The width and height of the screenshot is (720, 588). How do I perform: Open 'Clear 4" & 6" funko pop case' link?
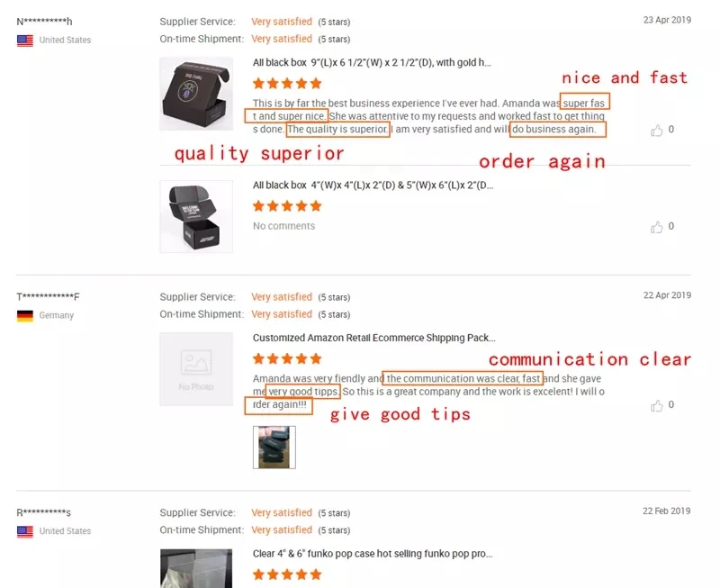373,554
